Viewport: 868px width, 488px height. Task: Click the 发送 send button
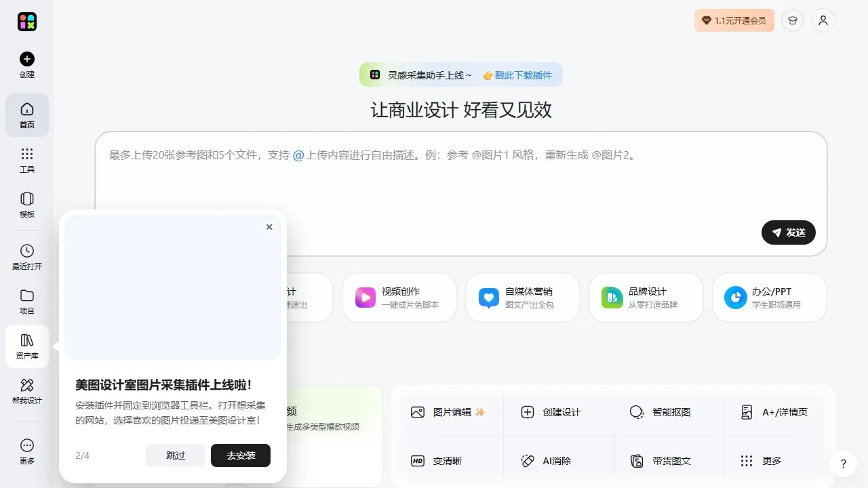tap(789, 232)
